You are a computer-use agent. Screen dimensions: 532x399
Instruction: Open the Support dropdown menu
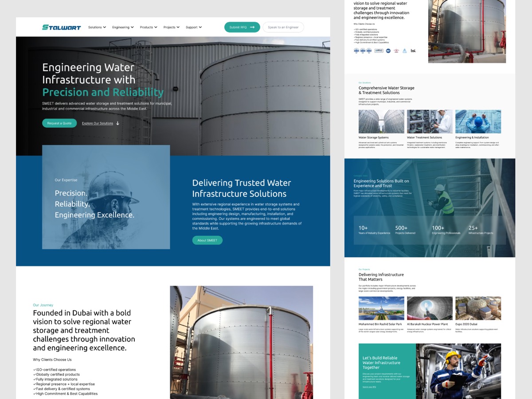click(194, 27)
